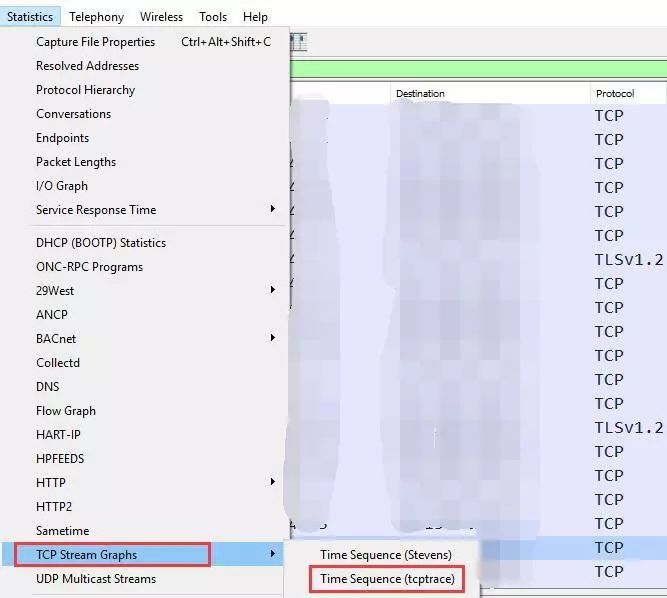This screenshot has width=667, height=598.
Task: Select the first TCP packet row
Action: tap(478, 116)
